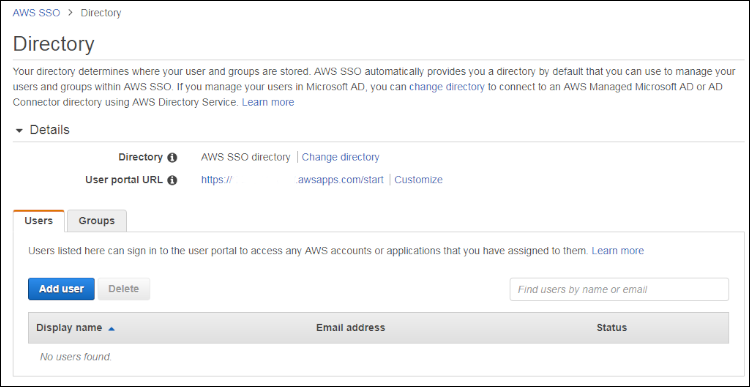Click the 'AWS SSO directory' value text
Screen dimensions: 750x387
click(x=245, y=157)
